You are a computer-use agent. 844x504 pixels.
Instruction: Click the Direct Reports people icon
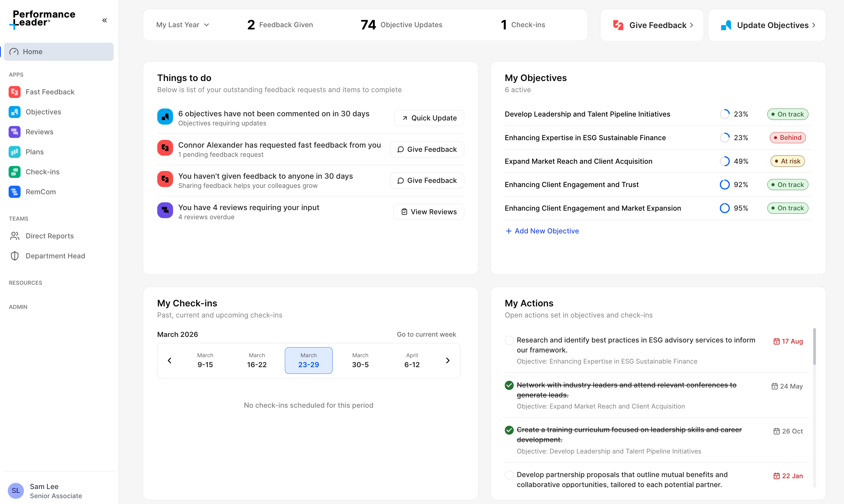click(15, 236)
